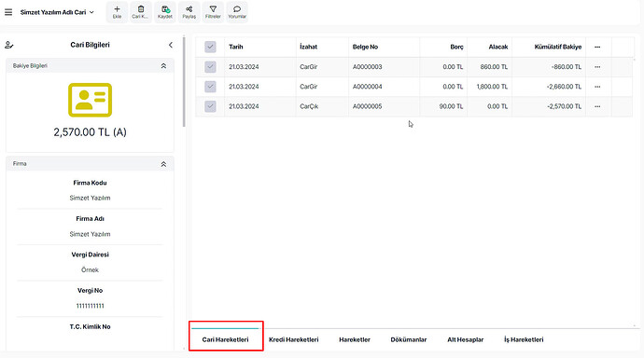Click the edit user icon beside Cari Bilgileri
The width and height of the screenshot is (644, 358).
[9, 45]
